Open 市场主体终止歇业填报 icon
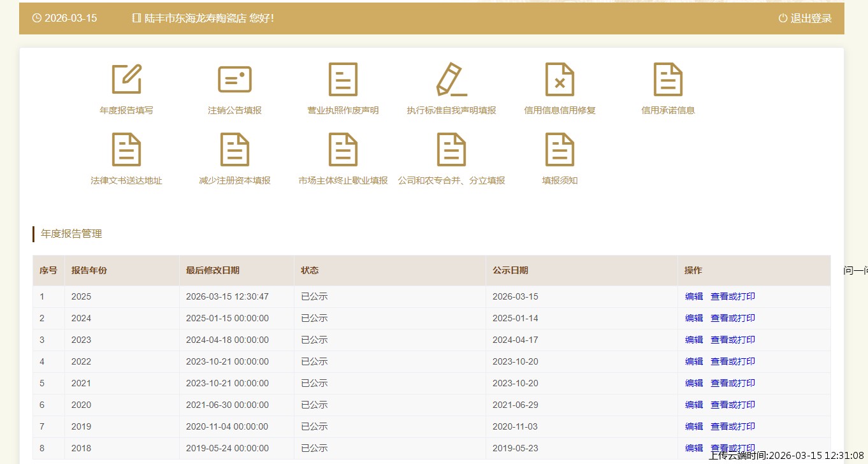868x464 pixels. (x=343, y=150)
